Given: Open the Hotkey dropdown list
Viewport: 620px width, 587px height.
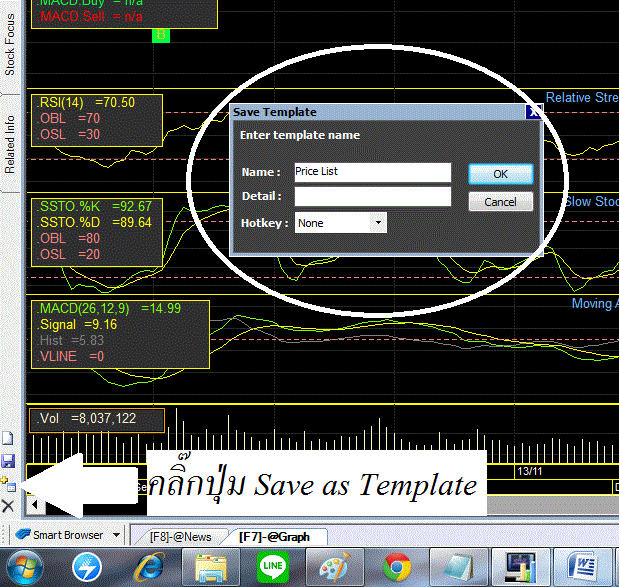Looking at the screenshot, I should click(378, 223).
